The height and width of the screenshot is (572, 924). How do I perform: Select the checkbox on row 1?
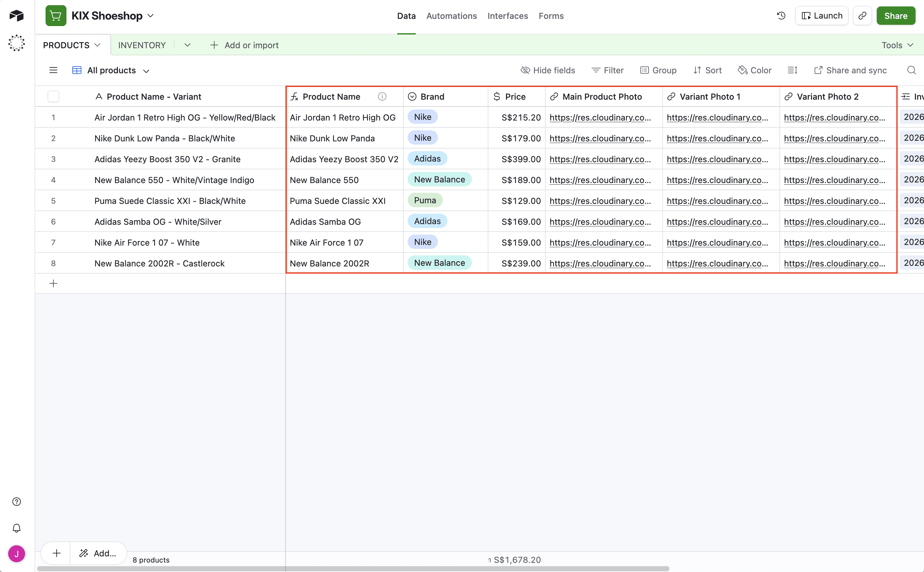[x=54, y=117]
